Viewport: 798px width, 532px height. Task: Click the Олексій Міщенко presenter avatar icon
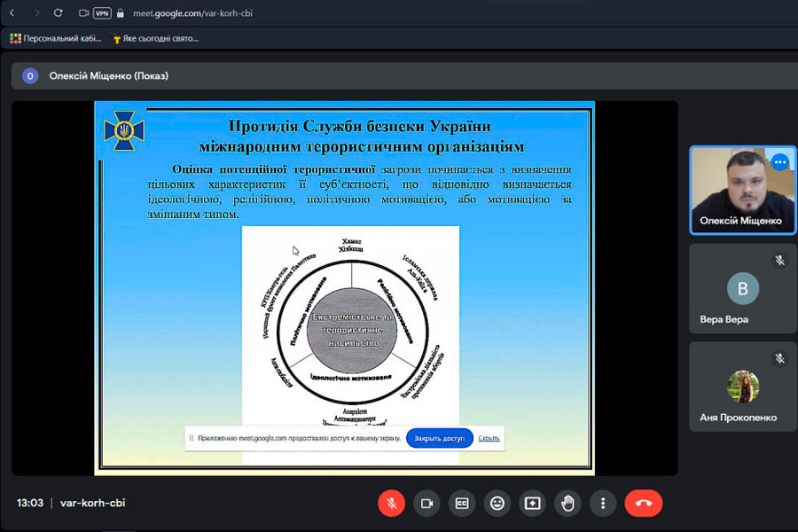(30, 76)
